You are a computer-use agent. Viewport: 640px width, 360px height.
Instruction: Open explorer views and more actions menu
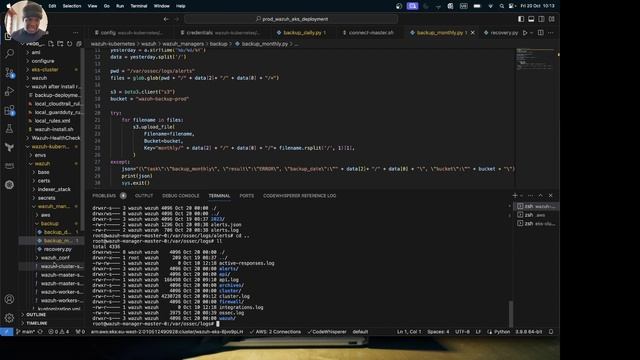(76, 33)
